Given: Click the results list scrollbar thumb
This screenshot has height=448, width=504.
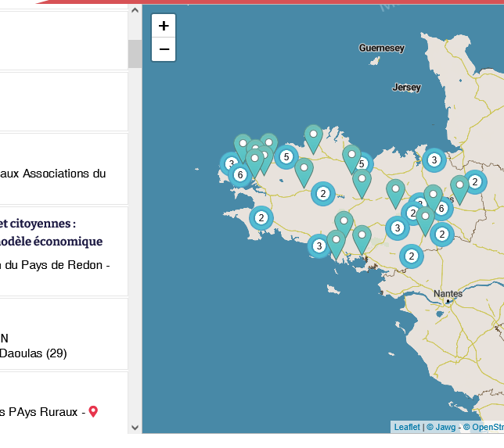Looking at the screenshot, I should pos(135,53).
